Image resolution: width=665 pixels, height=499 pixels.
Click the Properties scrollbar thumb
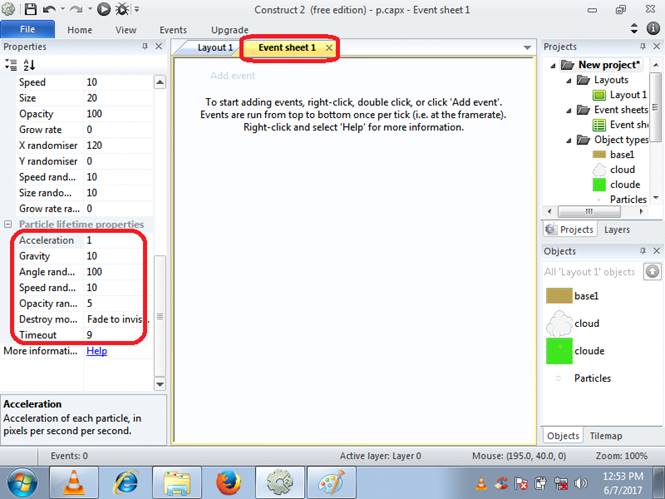click(x=160, y=316)
